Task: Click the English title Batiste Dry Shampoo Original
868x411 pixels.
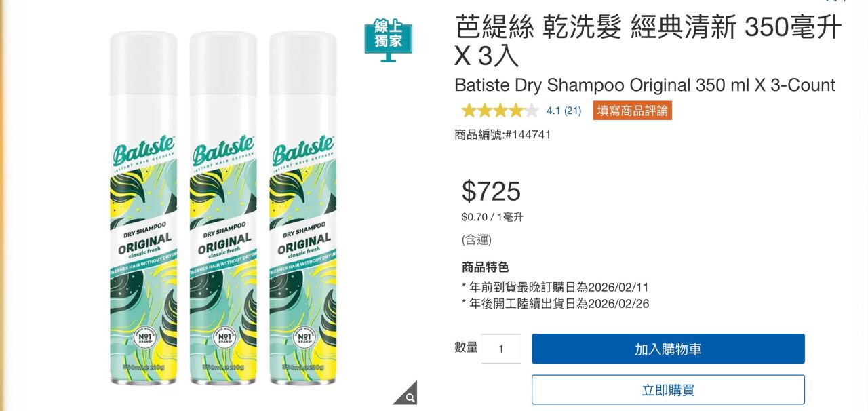Action: click(x=573, y=85)
